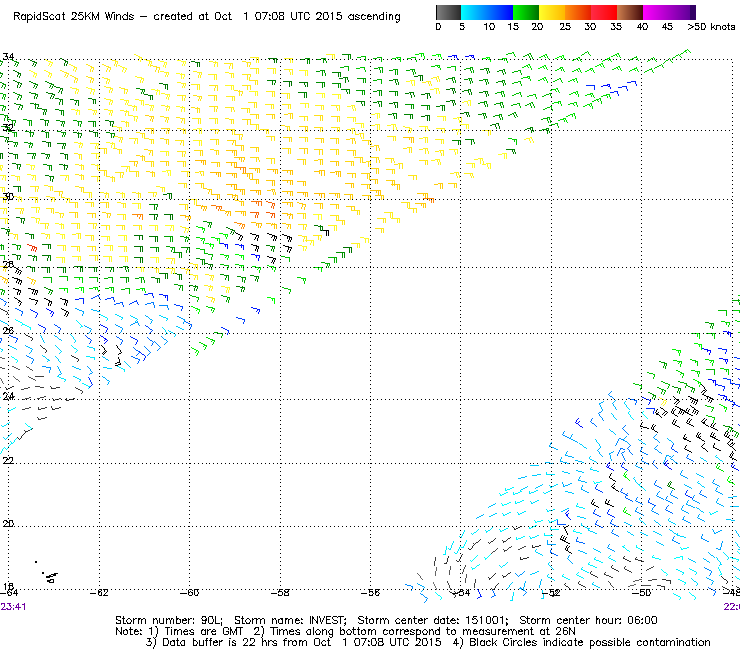Click the yellow 20-25 knots color segment
This screenshot has height=650, width=740.
pyautogui.click(x=552, y=12)
